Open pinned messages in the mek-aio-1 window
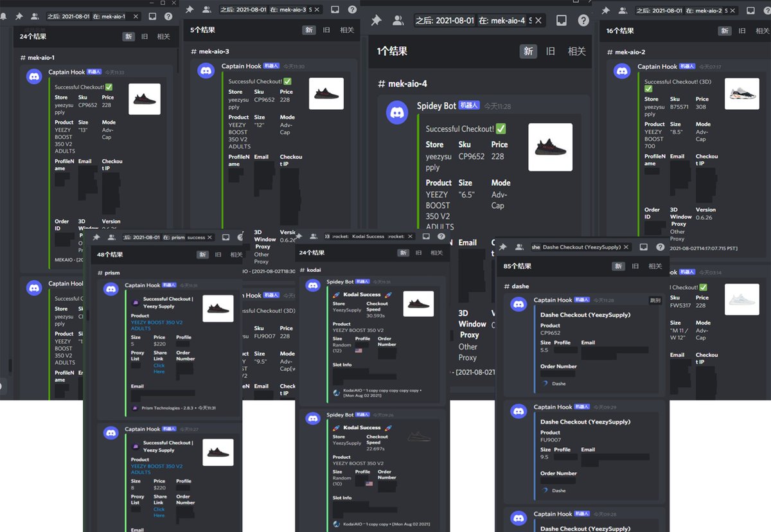The width and height of the screenshot is (771, 532). point(19,17)
